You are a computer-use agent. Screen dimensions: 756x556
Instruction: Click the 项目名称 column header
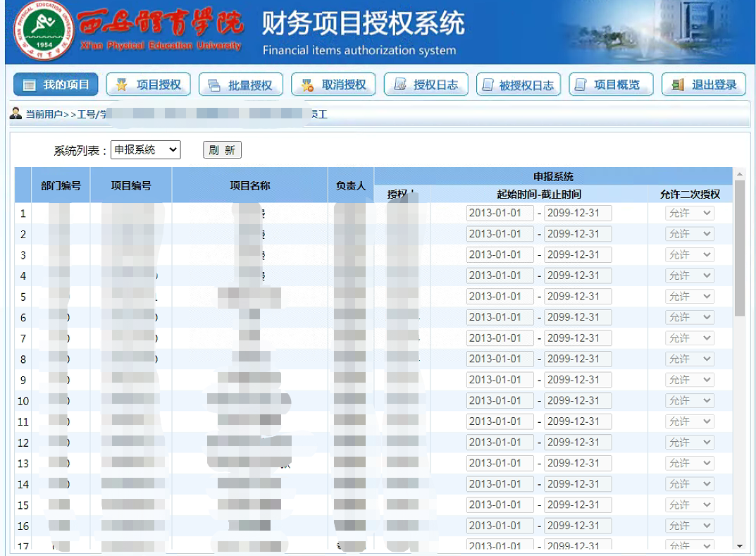[249, 186]
